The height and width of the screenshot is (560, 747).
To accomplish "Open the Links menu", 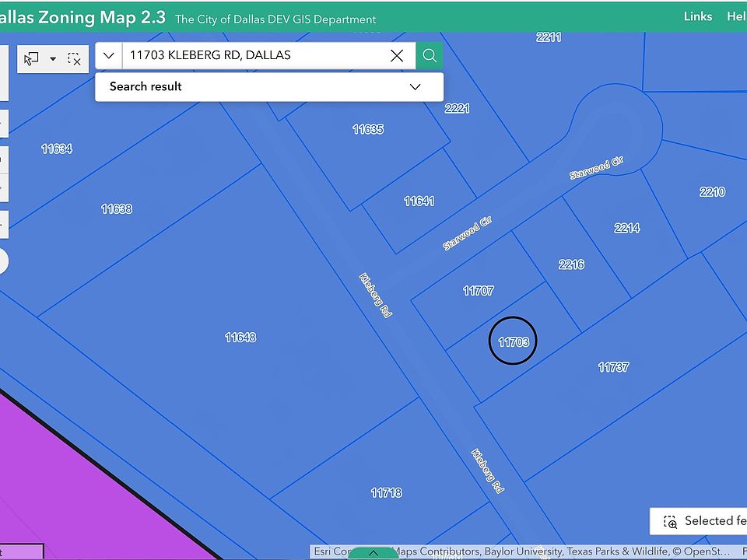I will [x=698, y=16].
